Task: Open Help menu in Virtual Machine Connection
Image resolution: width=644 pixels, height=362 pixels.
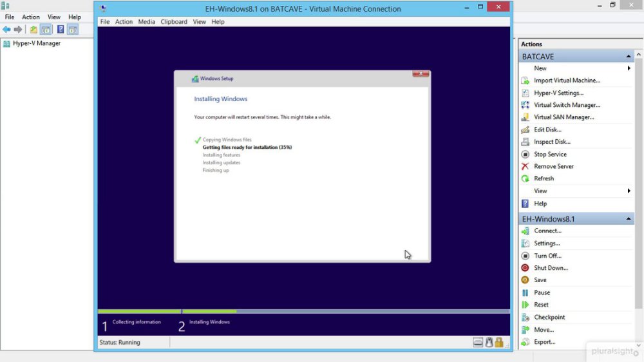Action: 218,22
